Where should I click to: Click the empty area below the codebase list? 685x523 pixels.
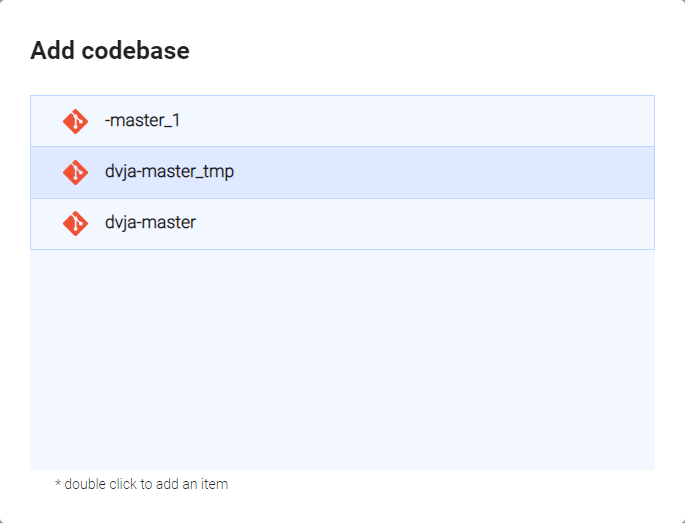342,358
